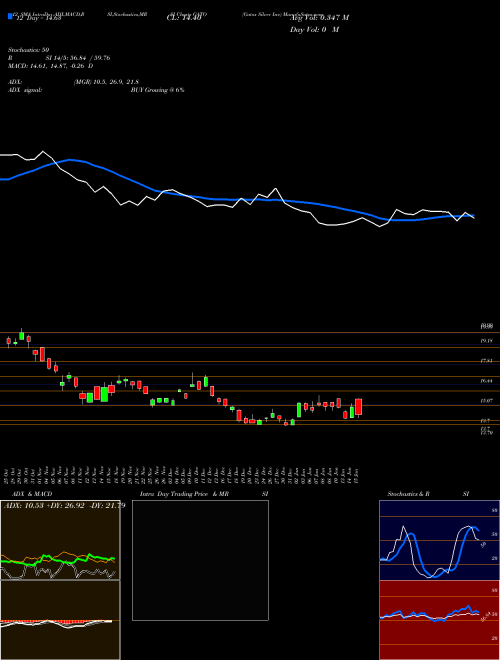Open the ADX indicator chart panel
The image size is (500, 660).
coord(60,540)
